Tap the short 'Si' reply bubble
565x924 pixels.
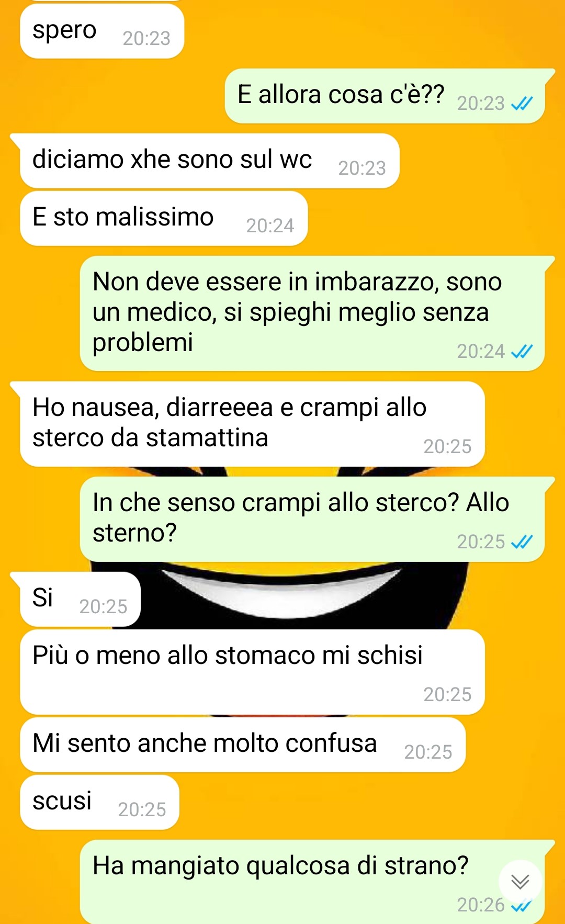[x=80, y=599]
